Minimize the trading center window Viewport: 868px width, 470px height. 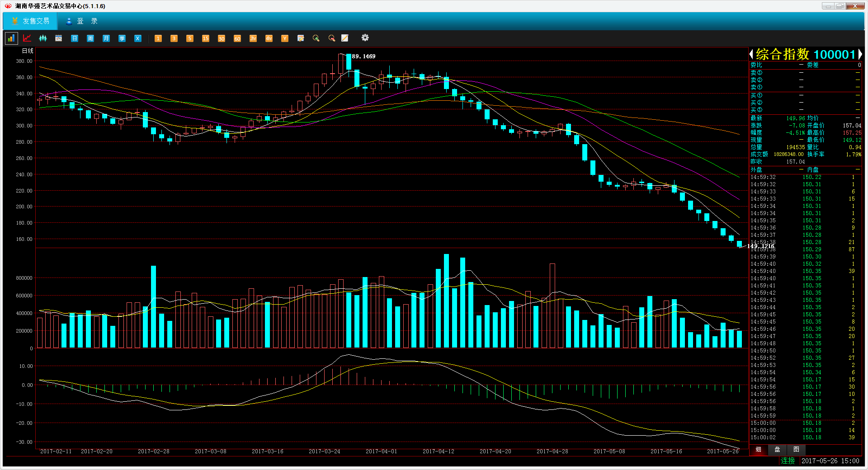pyautogui.click(x=828, y=6)
